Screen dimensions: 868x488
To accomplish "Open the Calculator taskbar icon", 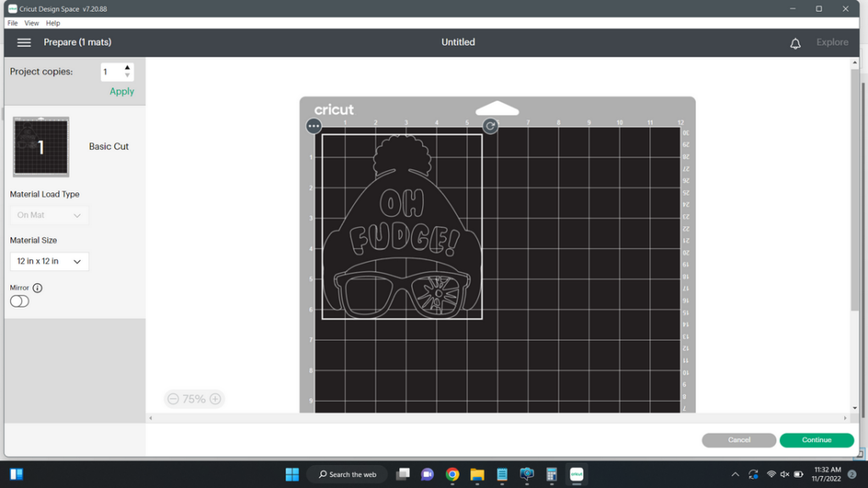I will (x=551, y=474).
